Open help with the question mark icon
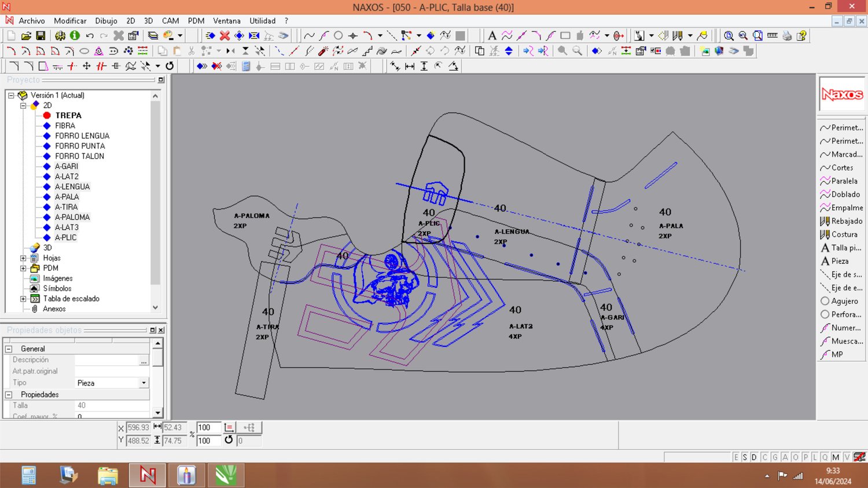868x488 pixels. tap(801, 36)
